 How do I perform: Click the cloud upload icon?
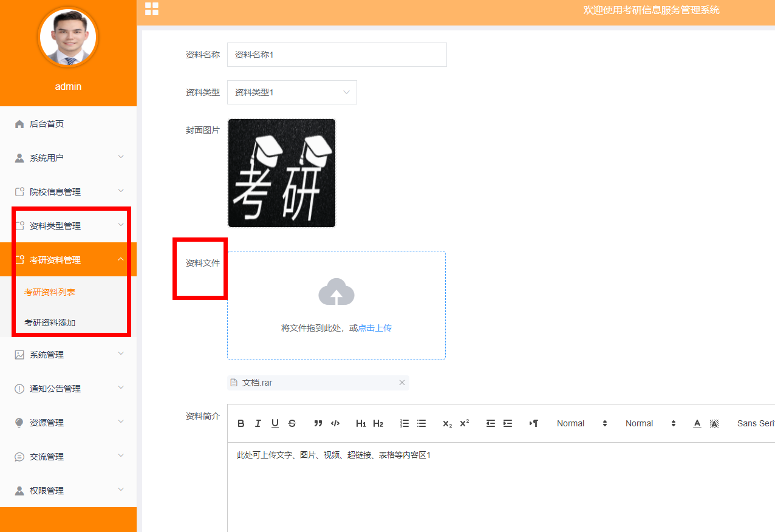pyautogui.click(x=336, y=292)
